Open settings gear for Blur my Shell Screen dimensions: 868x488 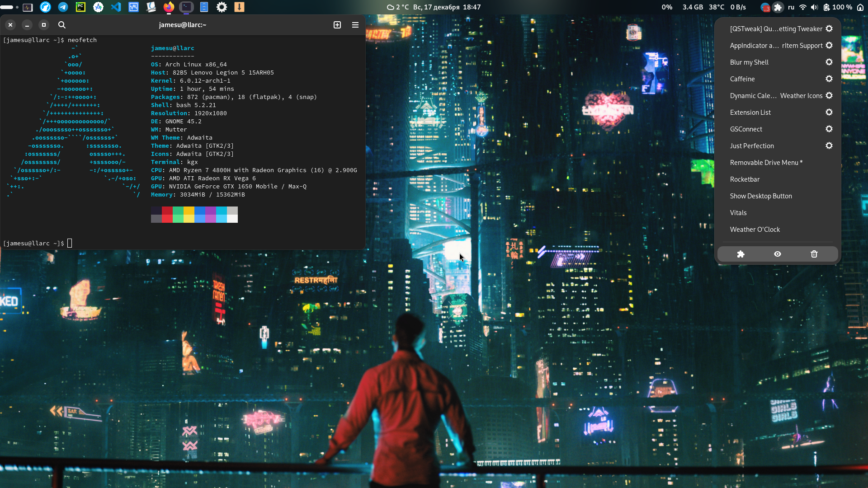pos(829,62)
